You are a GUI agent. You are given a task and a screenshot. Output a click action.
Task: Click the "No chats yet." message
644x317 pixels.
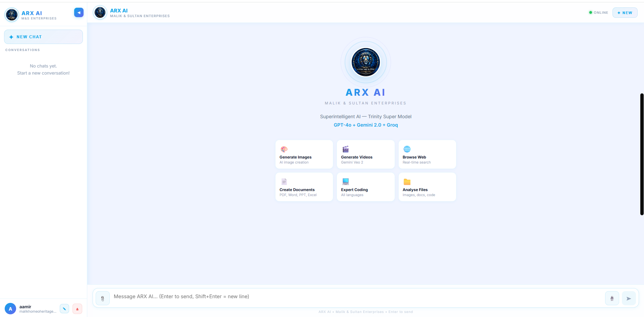43,66
